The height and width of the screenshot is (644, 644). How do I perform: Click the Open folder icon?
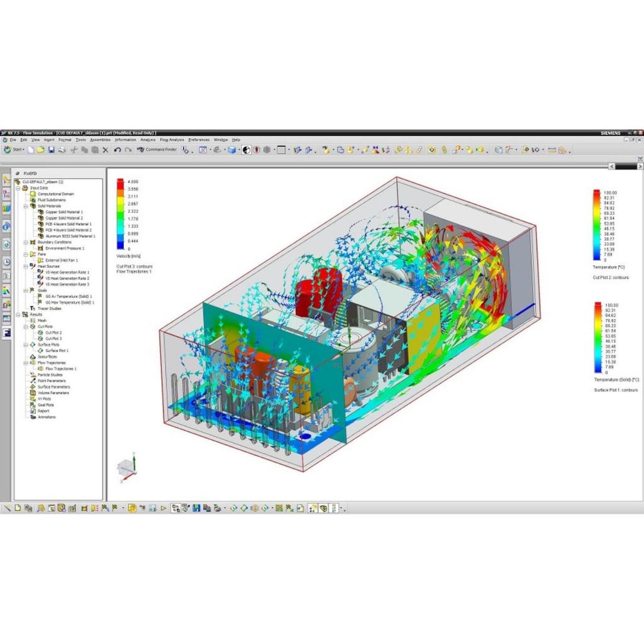[x=40, y=150]
